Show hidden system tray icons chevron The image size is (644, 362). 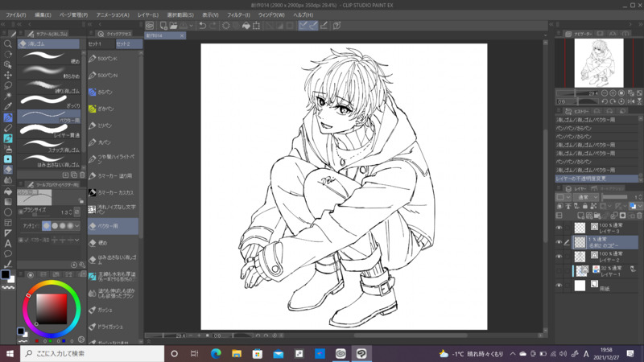[x=513, y=353]
